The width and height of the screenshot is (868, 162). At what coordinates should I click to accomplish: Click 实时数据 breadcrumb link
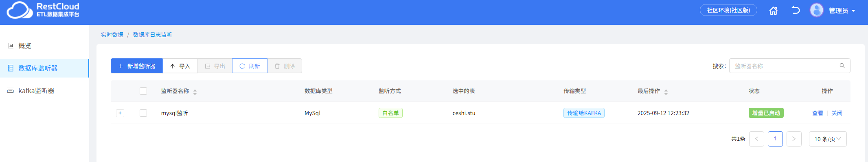pos(112,35)
